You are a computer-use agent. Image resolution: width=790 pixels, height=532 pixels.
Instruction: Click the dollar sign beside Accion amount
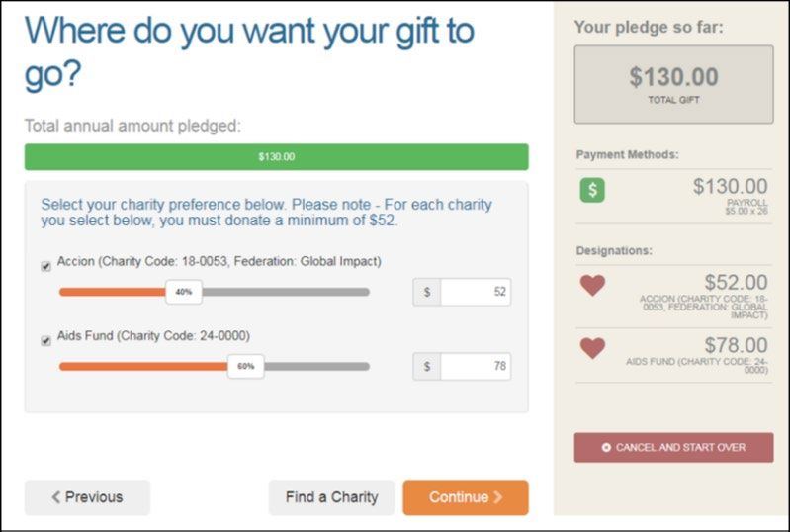[x=427, y=292]
